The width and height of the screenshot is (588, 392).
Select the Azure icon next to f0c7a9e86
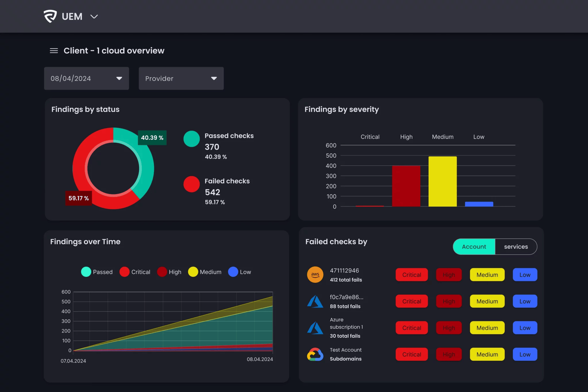315,301
